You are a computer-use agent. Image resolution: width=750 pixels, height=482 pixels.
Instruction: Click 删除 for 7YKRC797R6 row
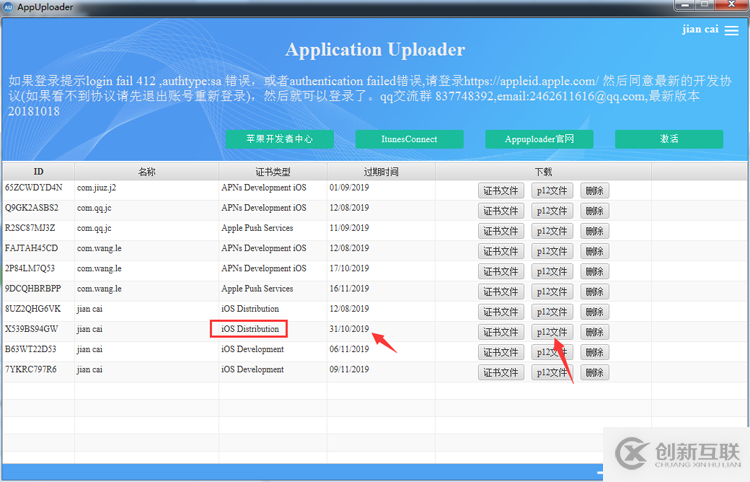click(595, 372)
